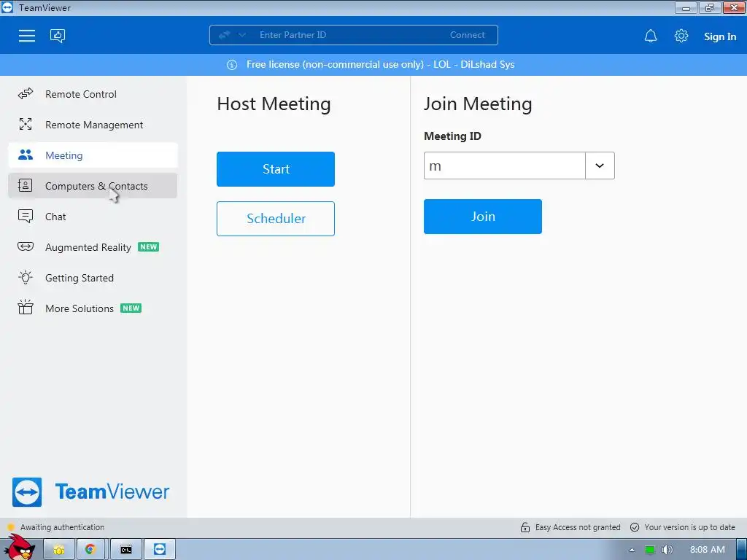Show hidden system tray icons

(632, 550)
